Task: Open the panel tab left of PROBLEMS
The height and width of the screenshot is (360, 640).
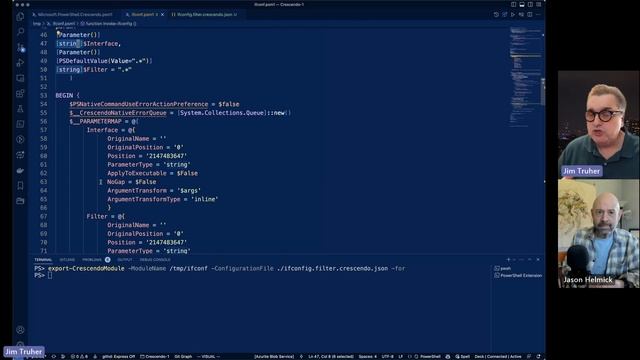Action: 67,260
